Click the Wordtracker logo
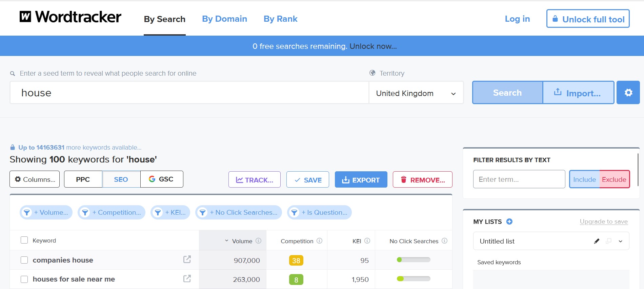644x289 pixels. [71, 17]
